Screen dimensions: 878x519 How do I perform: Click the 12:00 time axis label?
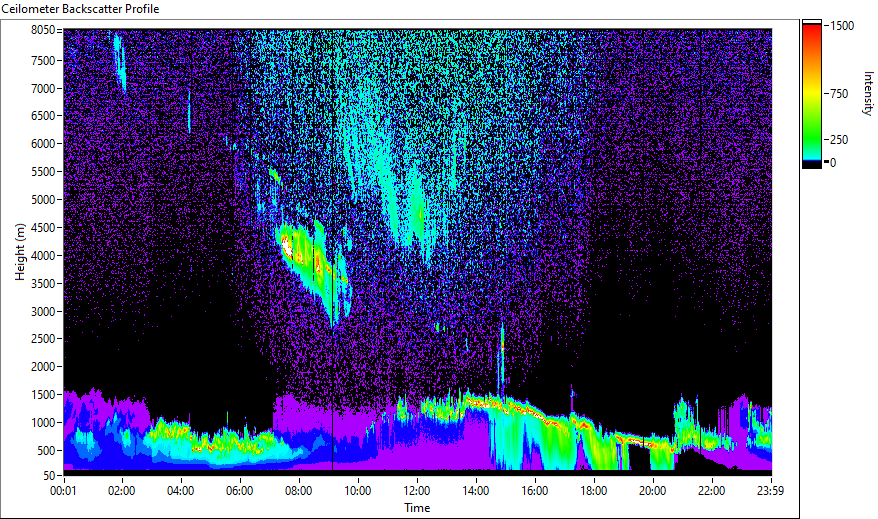(x=417, y=491)
